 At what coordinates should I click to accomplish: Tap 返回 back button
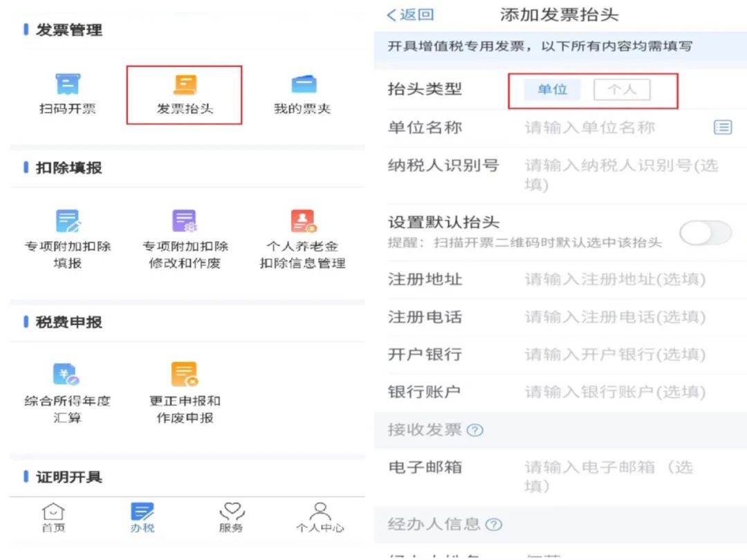[410, 15]
